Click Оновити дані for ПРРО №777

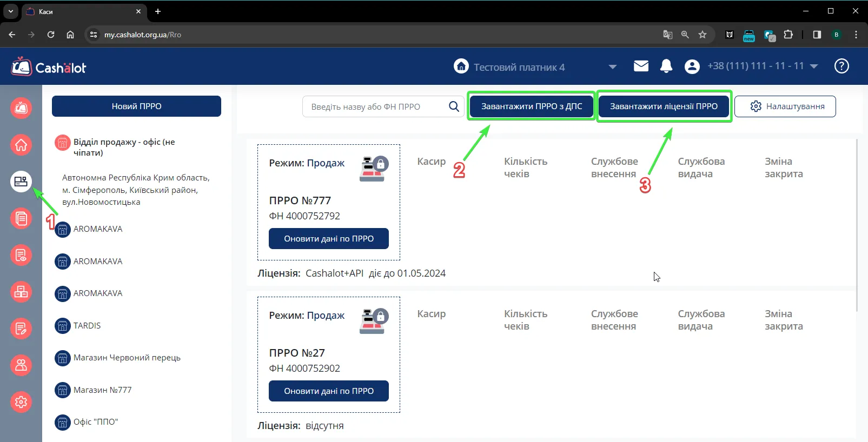click(x=329, y=238)
